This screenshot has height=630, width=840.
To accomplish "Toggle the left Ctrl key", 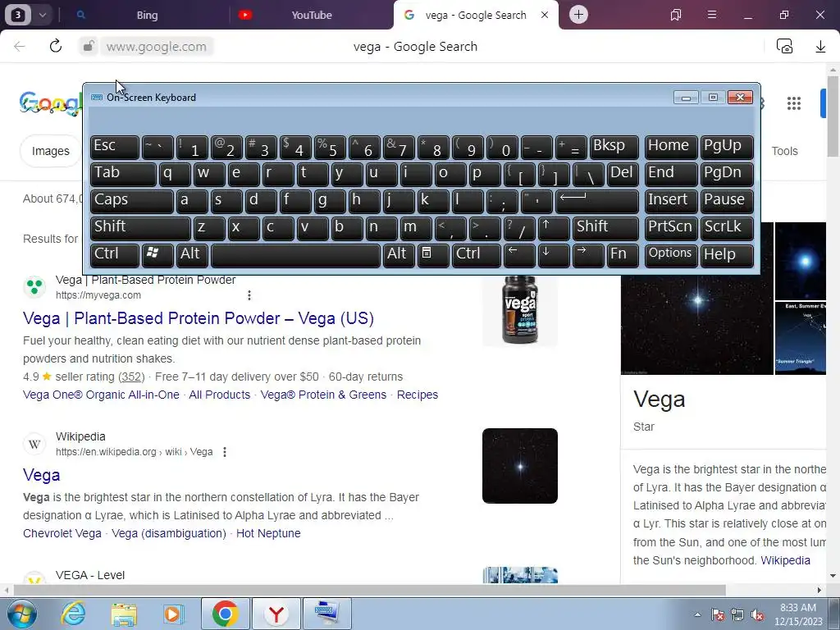I will (x=115, y=255).
